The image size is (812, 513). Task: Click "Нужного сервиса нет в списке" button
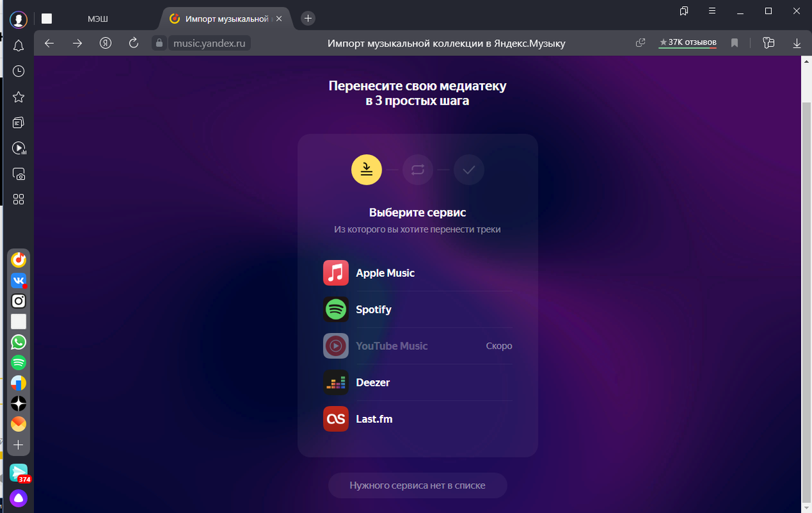(418, 485)
